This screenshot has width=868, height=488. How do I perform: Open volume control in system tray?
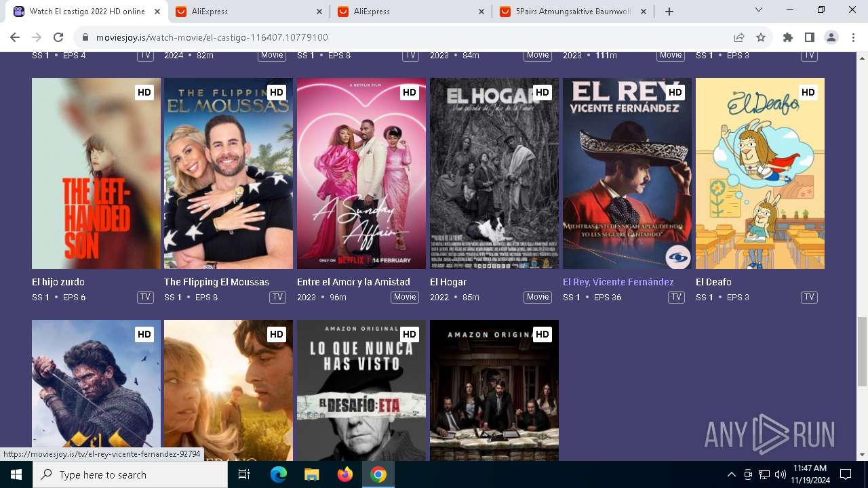780,474
